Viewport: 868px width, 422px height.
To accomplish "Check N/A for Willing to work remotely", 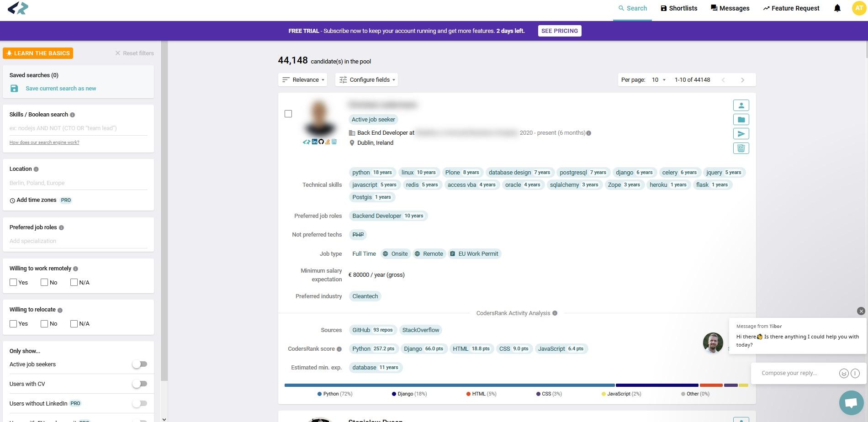I will [x=74, y=282].
